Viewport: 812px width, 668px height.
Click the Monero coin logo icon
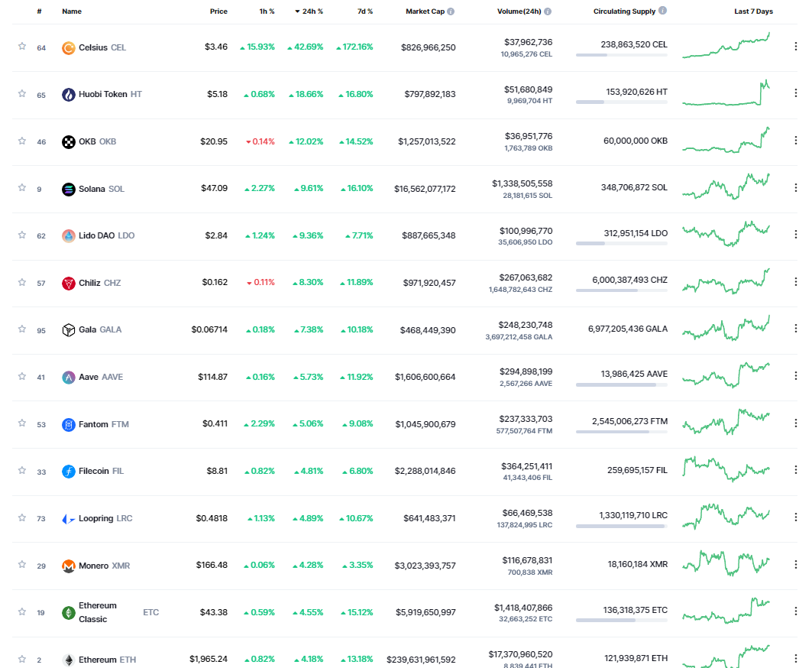pos(68,566)
